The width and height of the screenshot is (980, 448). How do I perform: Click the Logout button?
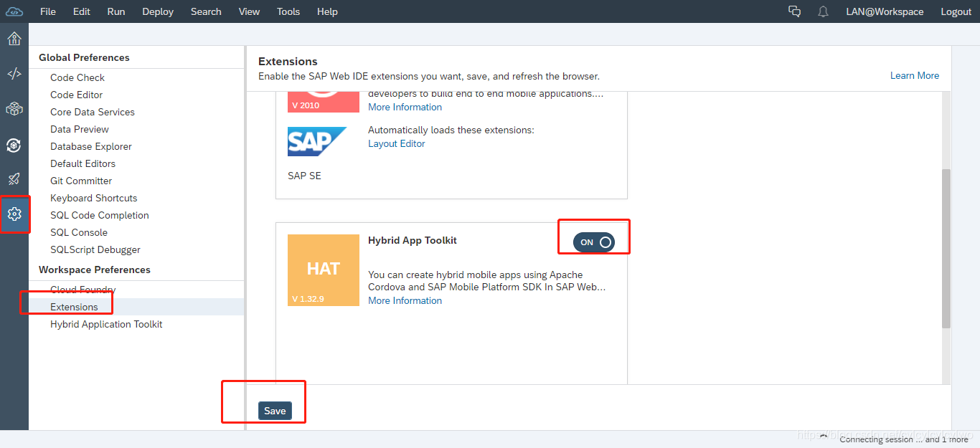[956, 11]
